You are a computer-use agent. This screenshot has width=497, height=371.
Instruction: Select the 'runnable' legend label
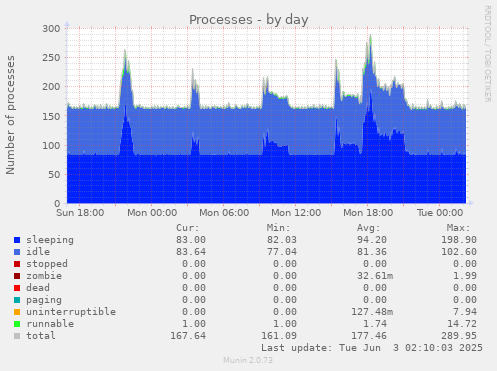click(x=50, y=324)
